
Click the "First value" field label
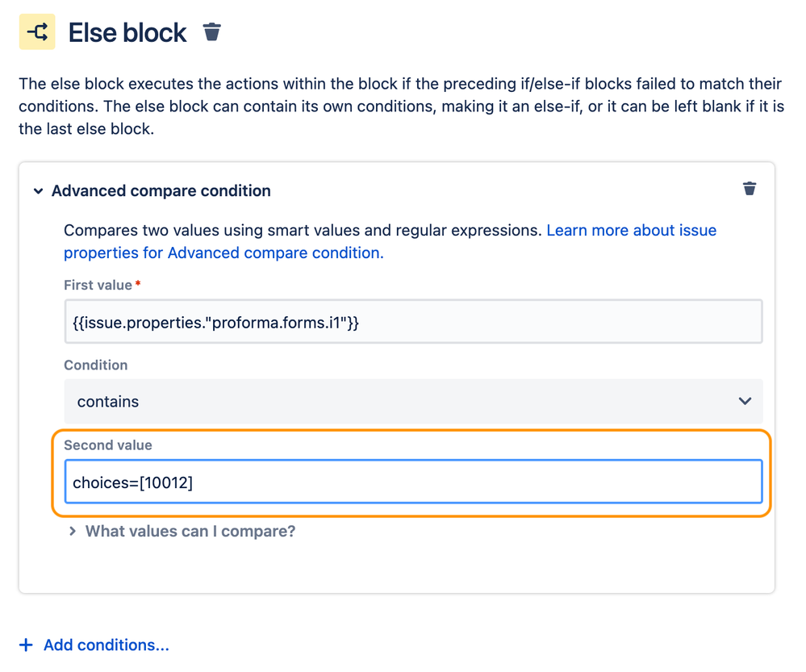click(x=98, y=285)
